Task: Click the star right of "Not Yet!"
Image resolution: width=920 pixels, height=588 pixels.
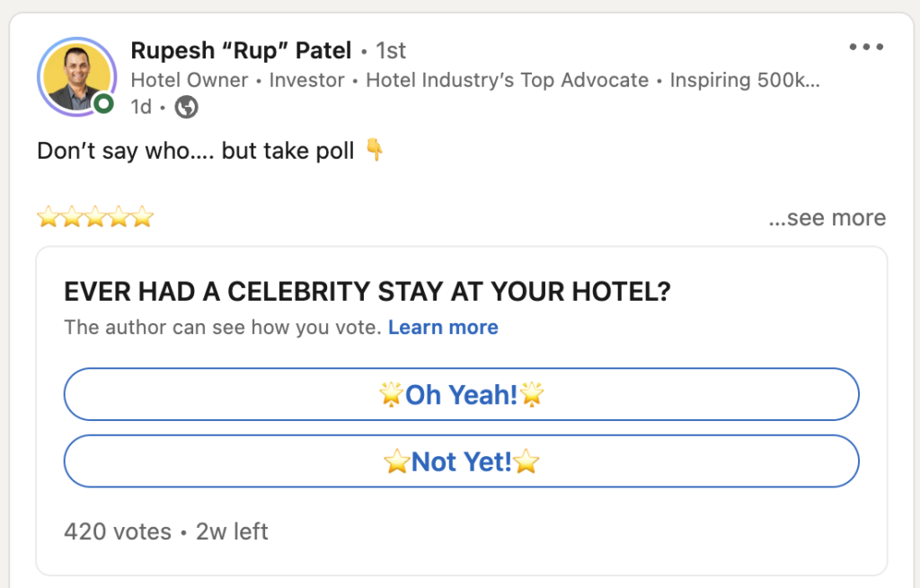Action: [x=526, y=462]
